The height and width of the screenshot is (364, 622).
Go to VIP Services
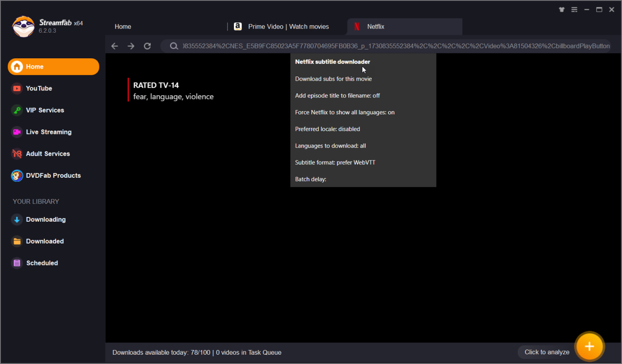(45, 110)
